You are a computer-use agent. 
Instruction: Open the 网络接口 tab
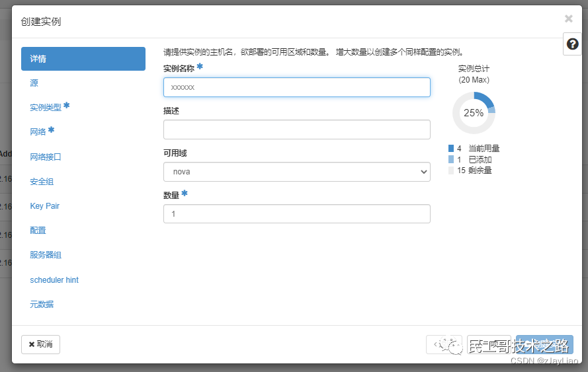pyautogui.click(x=46, y=157)
